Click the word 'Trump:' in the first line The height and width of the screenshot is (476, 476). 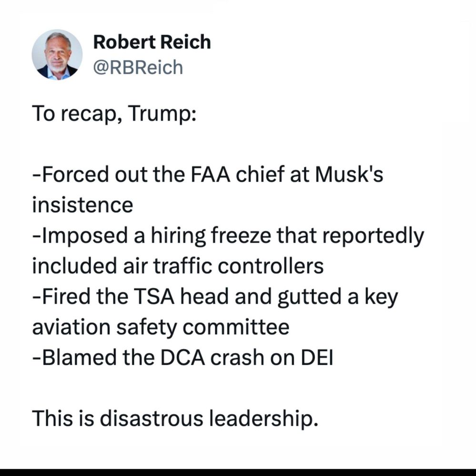coord(162,114)
